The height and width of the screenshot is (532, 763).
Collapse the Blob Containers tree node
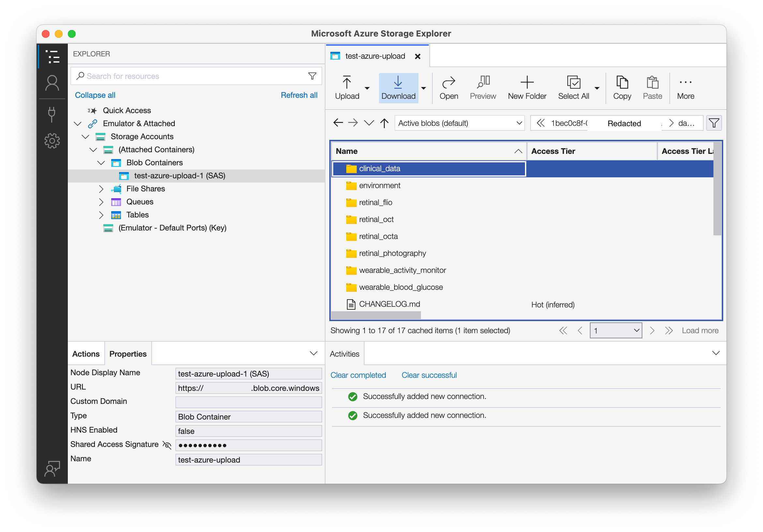pos(101,163)
